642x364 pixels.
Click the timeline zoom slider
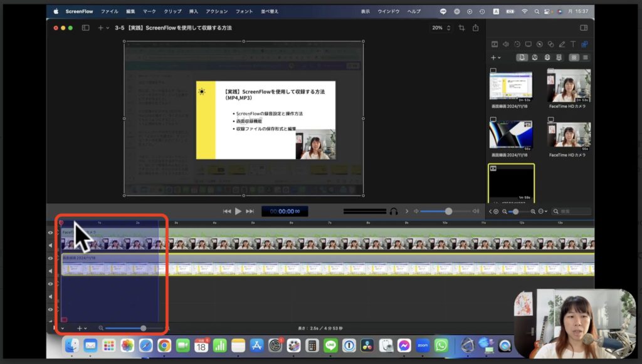(143, 328)
